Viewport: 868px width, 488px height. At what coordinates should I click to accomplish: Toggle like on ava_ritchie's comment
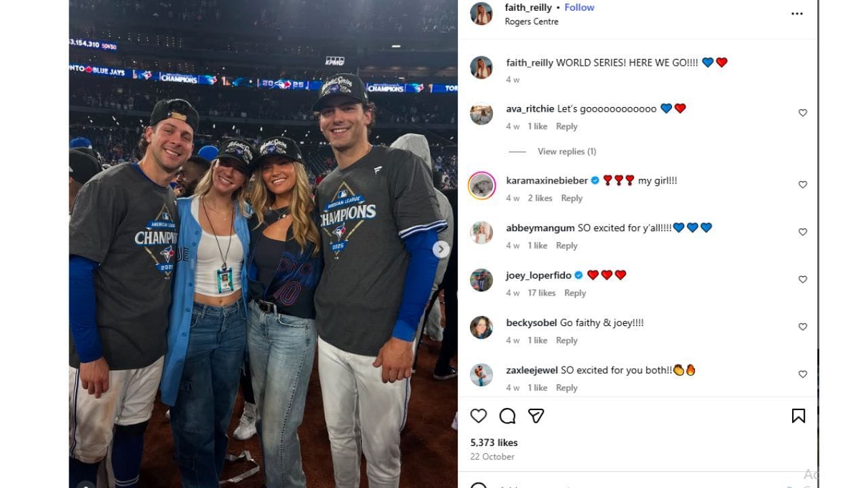802,113
